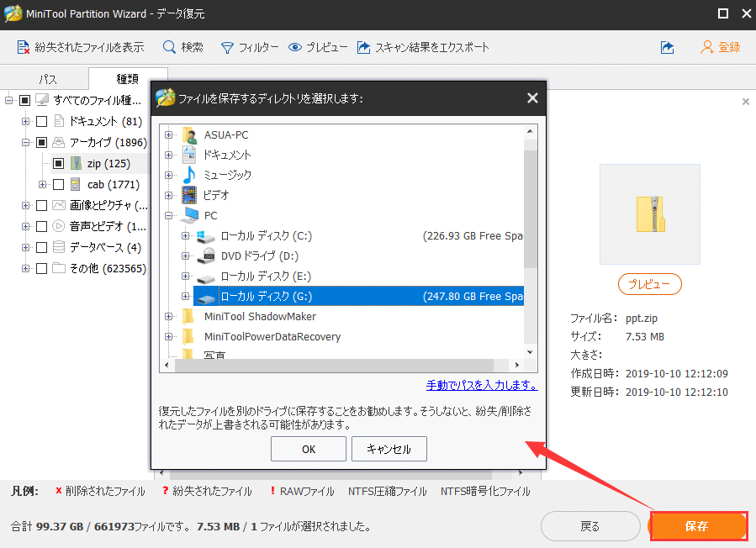The image size is (756, 548).
Task: Collapse the PC node in the dialog
Action: [x=167, y=215]
